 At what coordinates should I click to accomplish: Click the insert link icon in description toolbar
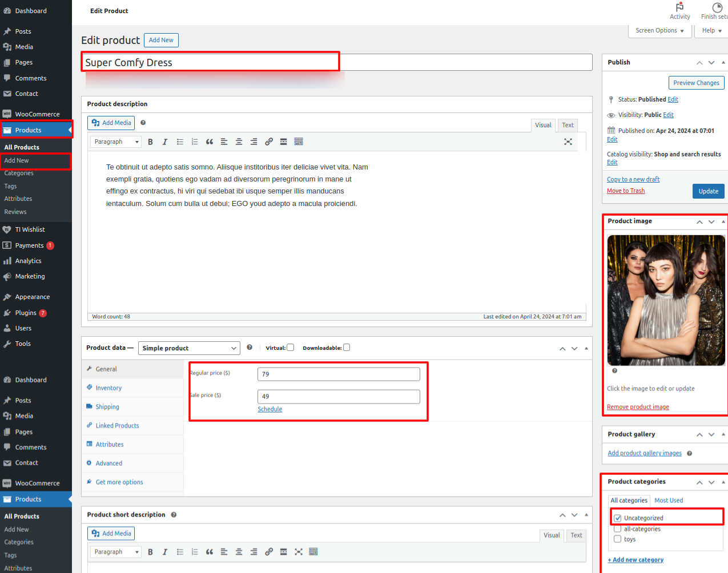[269, 142]
